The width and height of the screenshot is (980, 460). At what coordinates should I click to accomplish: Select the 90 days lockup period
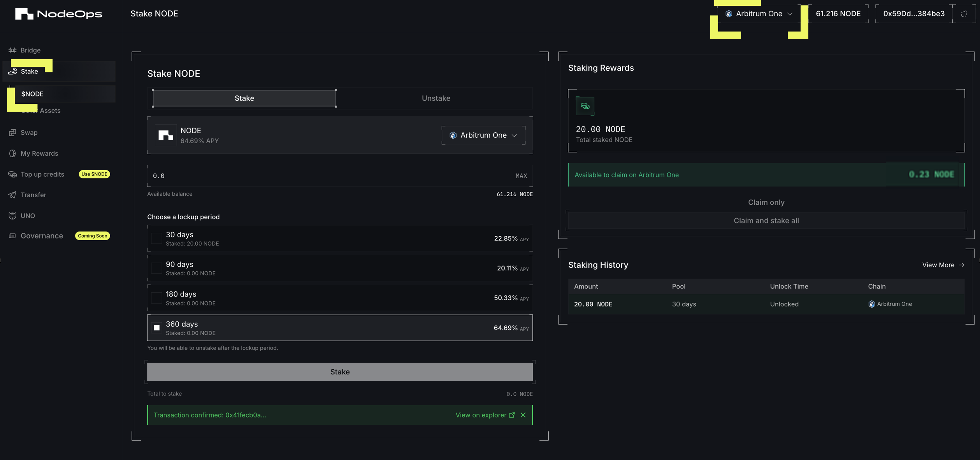coord(156,268)
